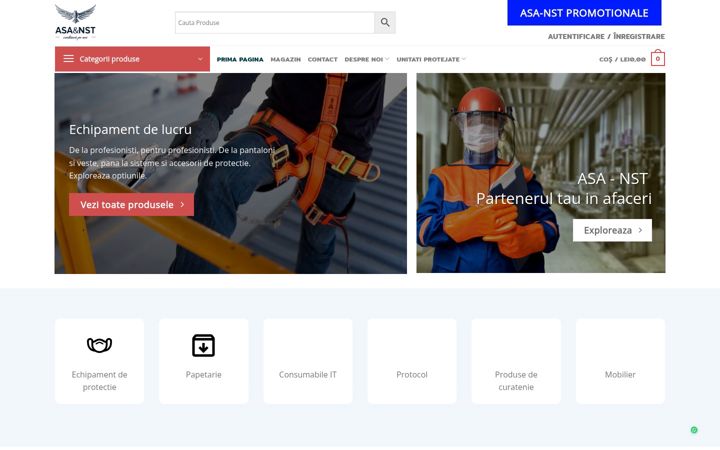Focus the Cauta Produse search field

coord(275,22)
